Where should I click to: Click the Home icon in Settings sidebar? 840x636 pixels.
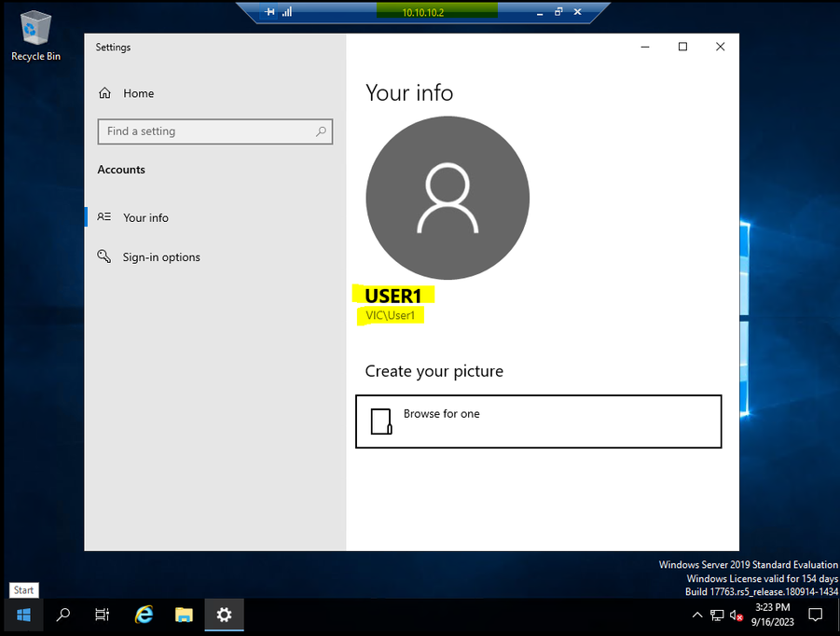click(x=104, y=93)
